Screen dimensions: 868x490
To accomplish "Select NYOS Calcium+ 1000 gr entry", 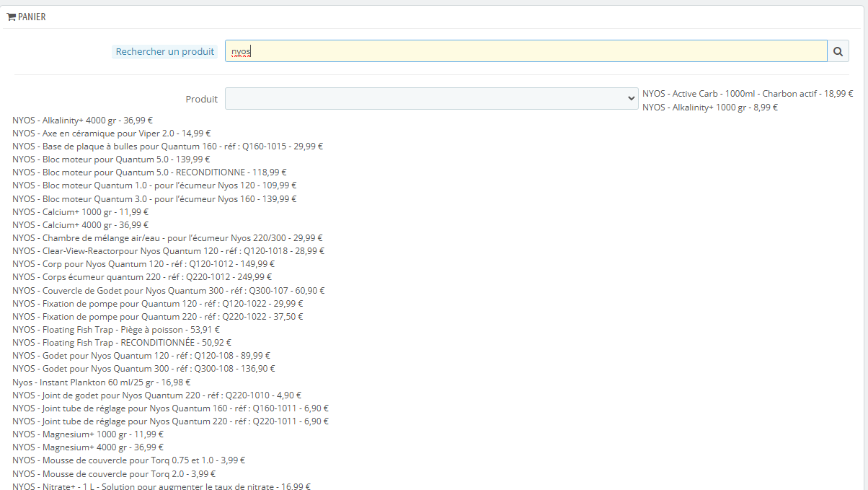I will pyautogui.click(x=81, y=212).
